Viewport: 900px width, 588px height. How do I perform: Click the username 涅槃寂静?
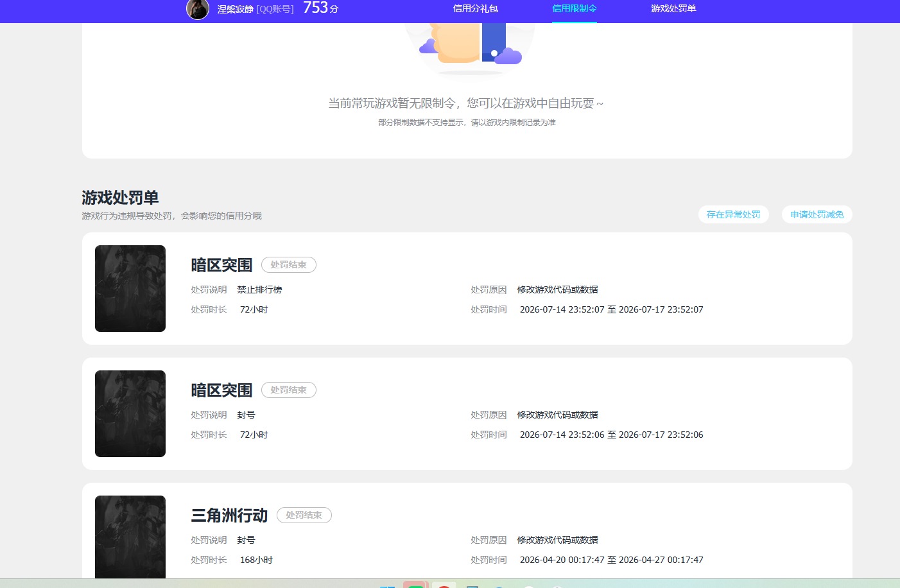point(235,9)
